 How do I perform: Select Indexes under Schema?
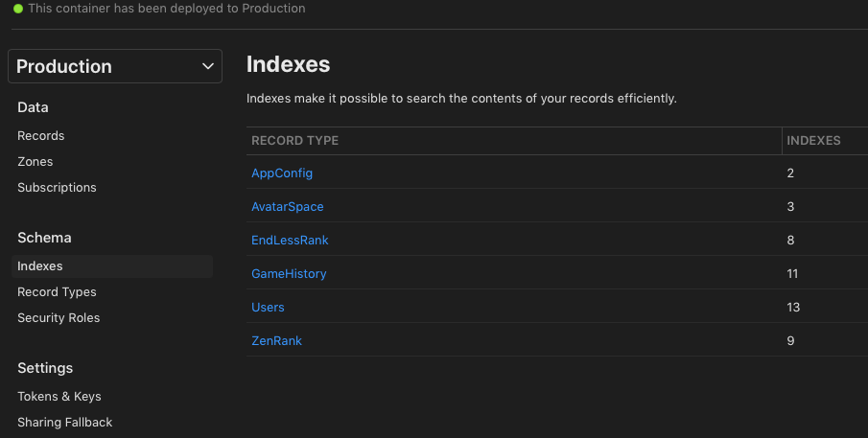click(112, 266)
